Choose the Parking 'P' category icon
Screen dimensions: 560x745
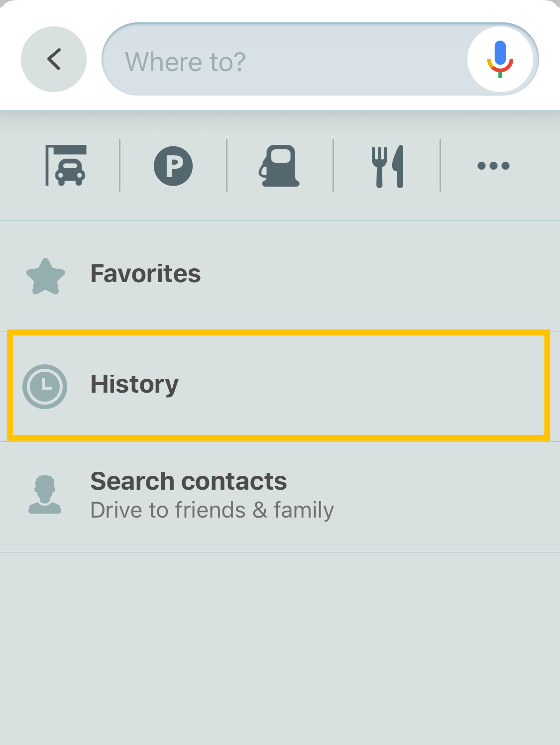point(173,166)
